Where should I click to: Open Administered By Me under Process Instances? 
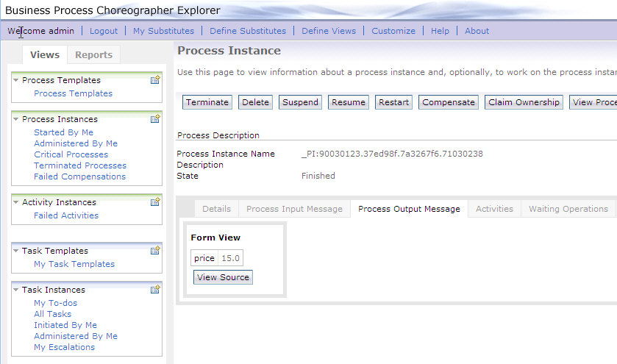pos(76,143)
